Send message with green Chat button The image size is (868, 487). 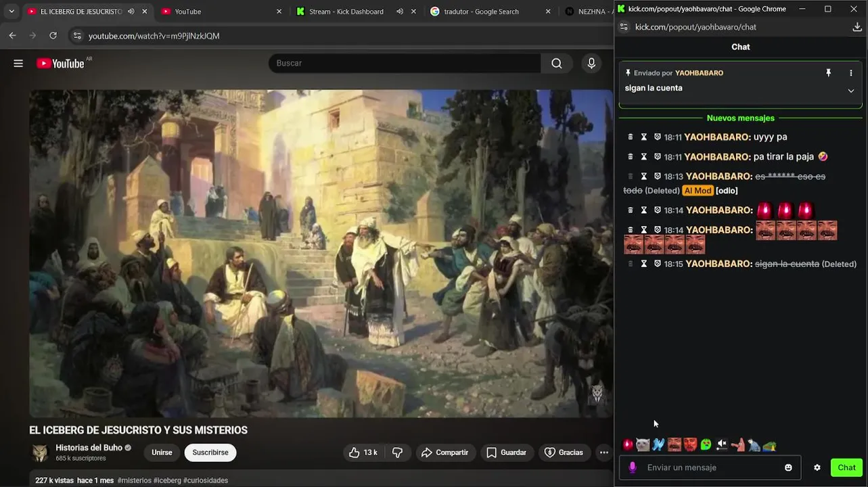pos(847,467)
